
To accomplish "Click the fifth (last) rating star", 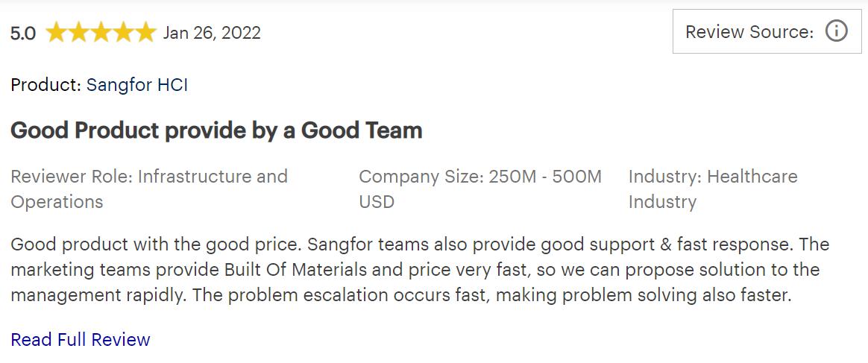I will click(x=145, y=33).
